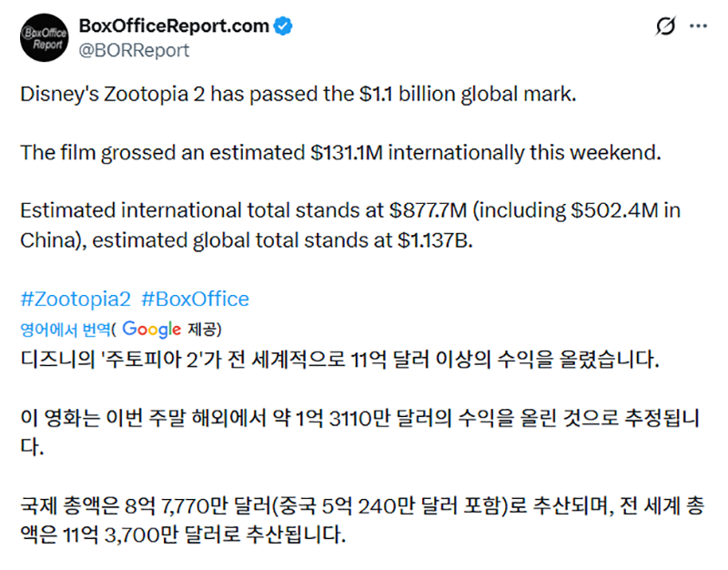
Task: Open the @BORReport handle link
Action: [x=135, y=49]
